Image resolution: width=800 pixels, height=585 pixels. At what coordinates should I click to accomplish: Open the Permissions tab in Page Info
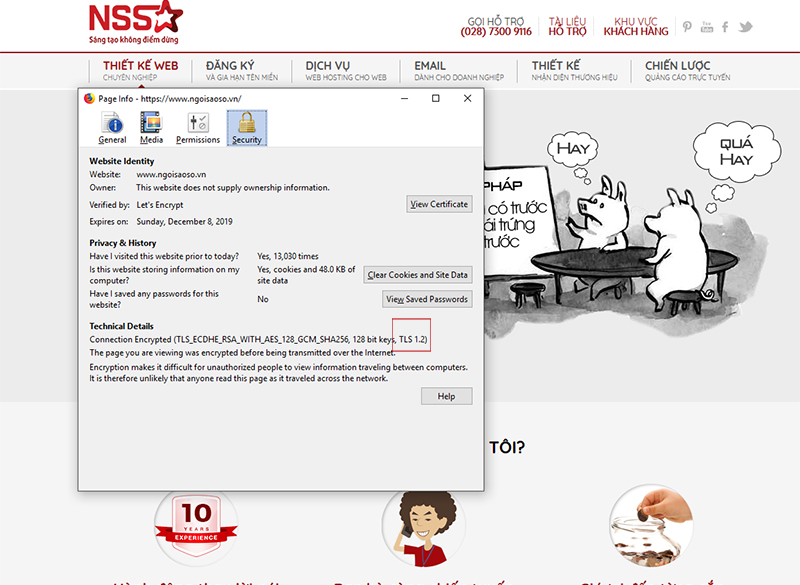click(x=197, y=128)
